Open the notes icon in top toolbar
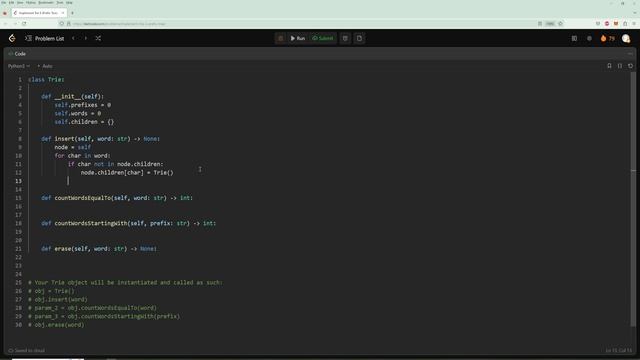Image resolution: width=640 pixels, height=360 pixels. coord(359,38)
